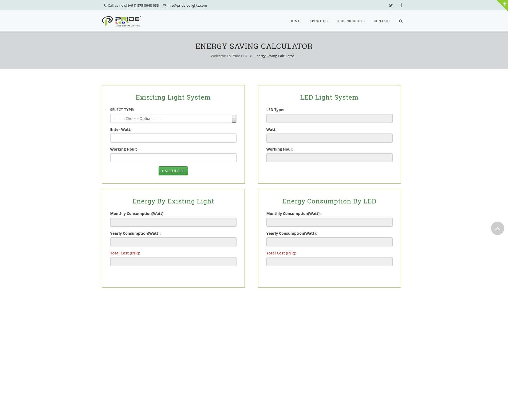
Task: Click the LED Type field
Action: pyautogui.click(x=329, y=118)
